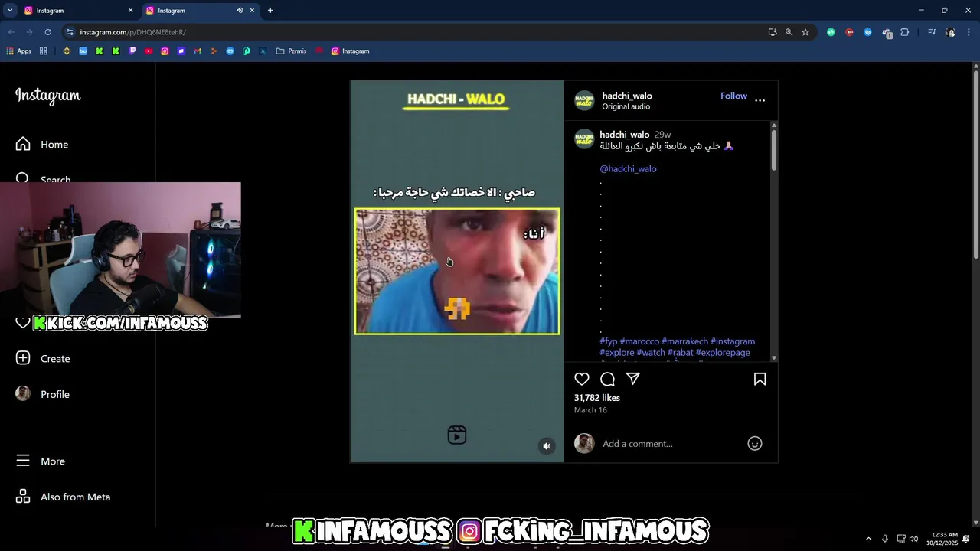Mute the active tab via speaker icon
This screenshot has width=980, height=551.
click(x=240, y=11)
